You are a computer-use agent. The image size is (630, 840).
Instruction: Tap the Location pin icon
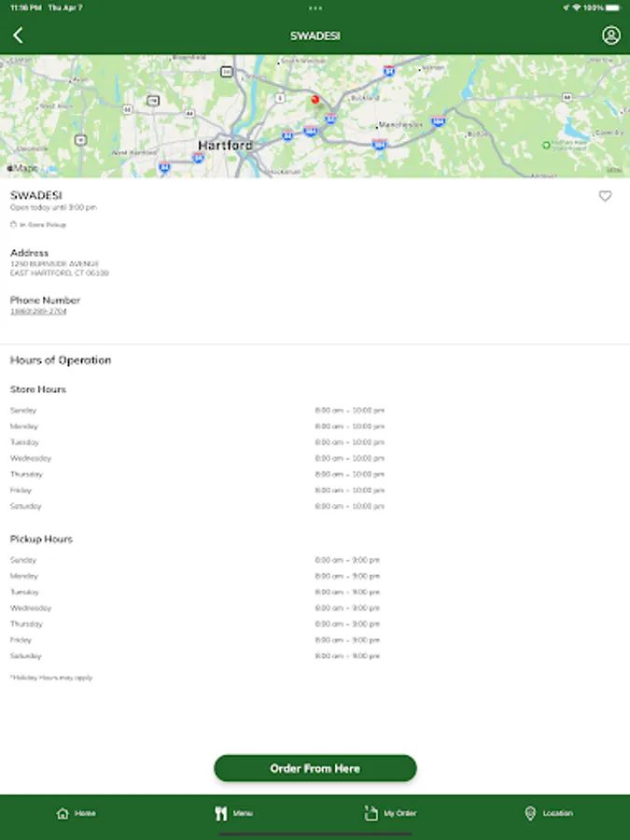pyautogui.click(x=530, y=813)
